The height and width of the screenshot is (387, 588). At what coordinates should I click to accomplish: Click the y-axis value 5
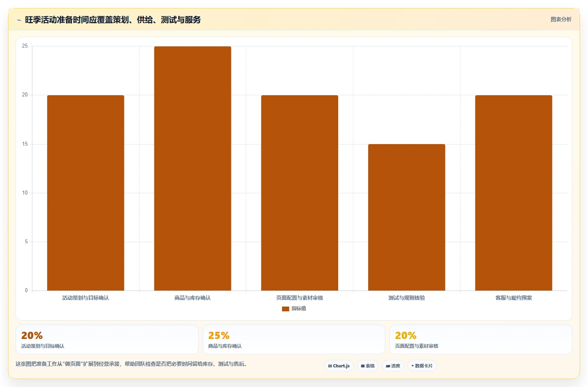tap(26, 242)
